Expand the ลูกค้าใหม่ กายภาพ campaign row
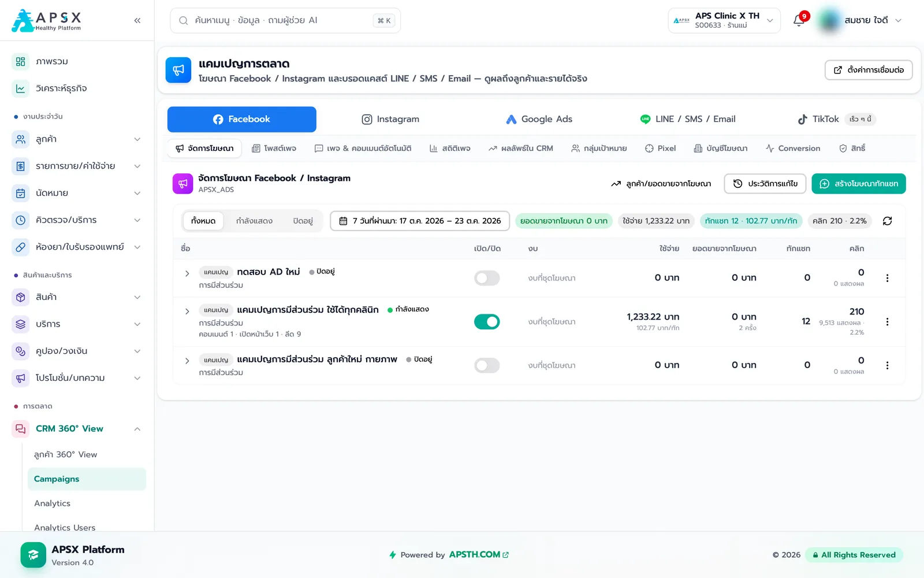 pyautogui.click(x=187, y=361)
